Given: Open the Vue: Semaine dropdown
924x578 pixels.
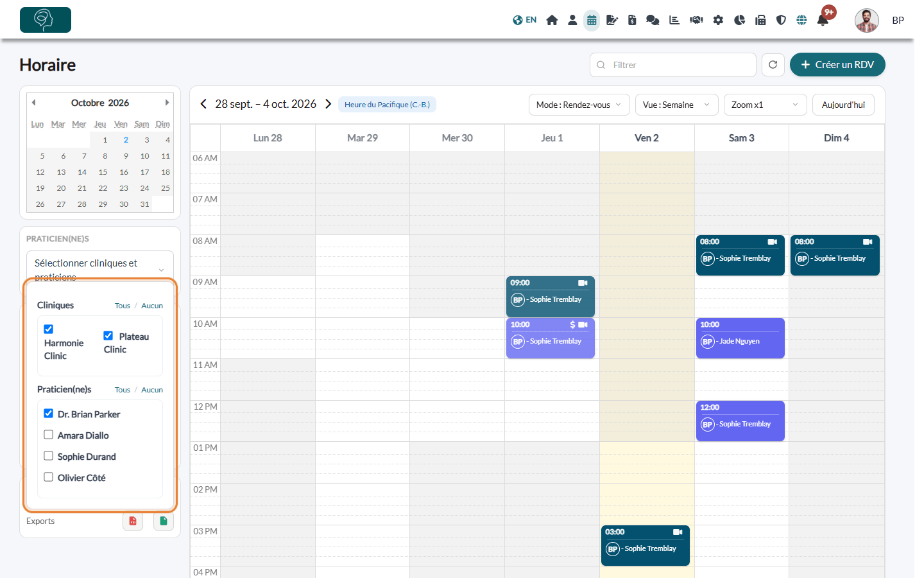Looking at the screenshot, I should [676, 105].
